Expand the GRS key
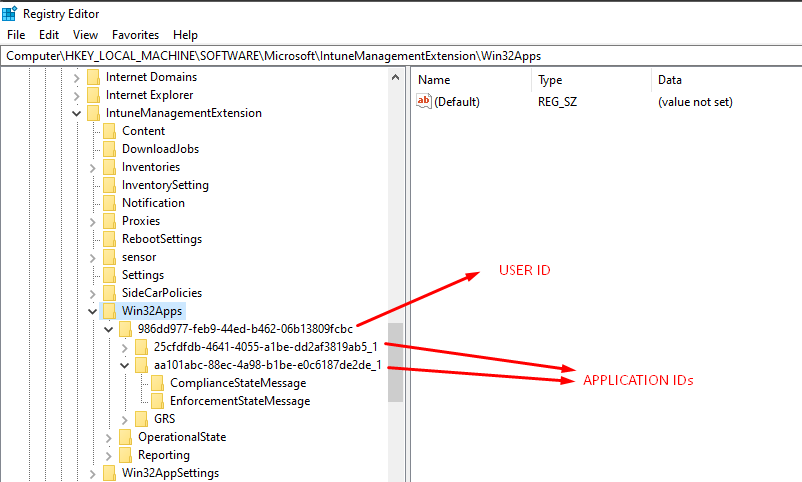 (x=125, y=420)
